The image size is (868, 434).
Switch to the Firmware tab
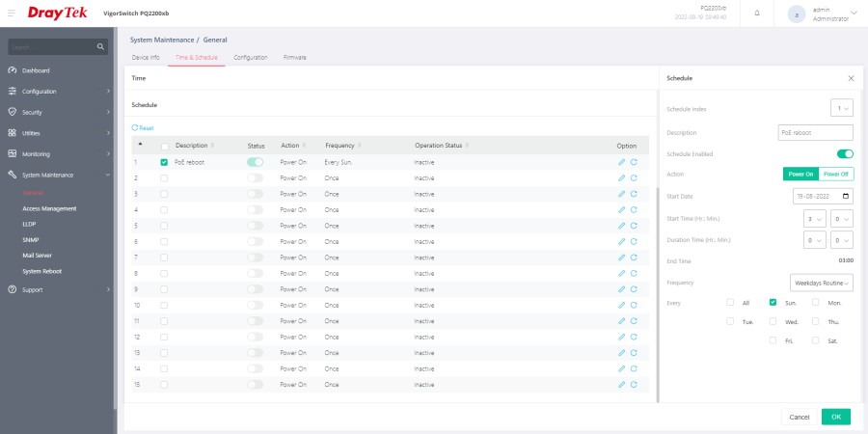pos(294,57)
